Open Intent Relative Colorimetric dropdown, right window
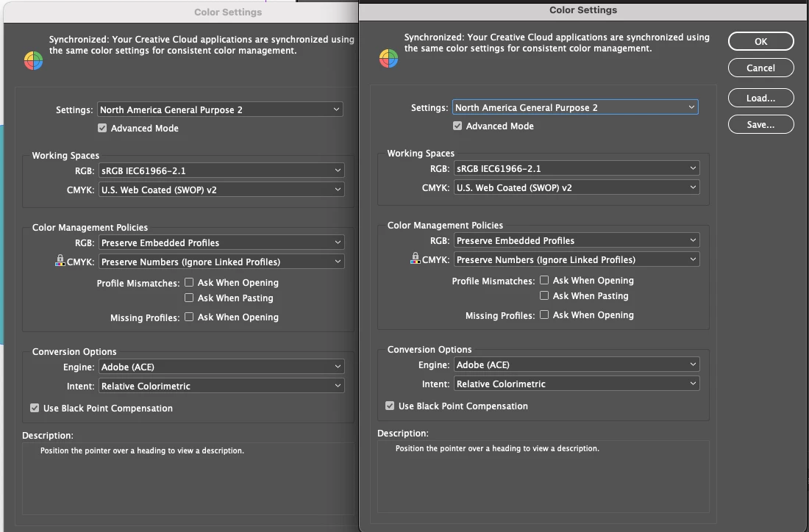809x532 pixels. (x=577, y=384)
